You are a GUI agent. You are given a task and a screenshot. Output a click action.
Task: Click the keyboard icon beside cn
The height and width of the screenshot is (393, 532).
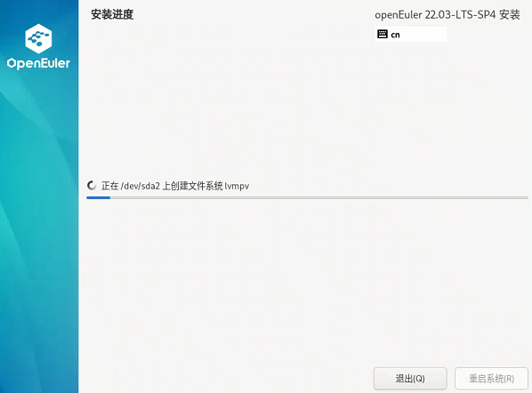(383, 35)
